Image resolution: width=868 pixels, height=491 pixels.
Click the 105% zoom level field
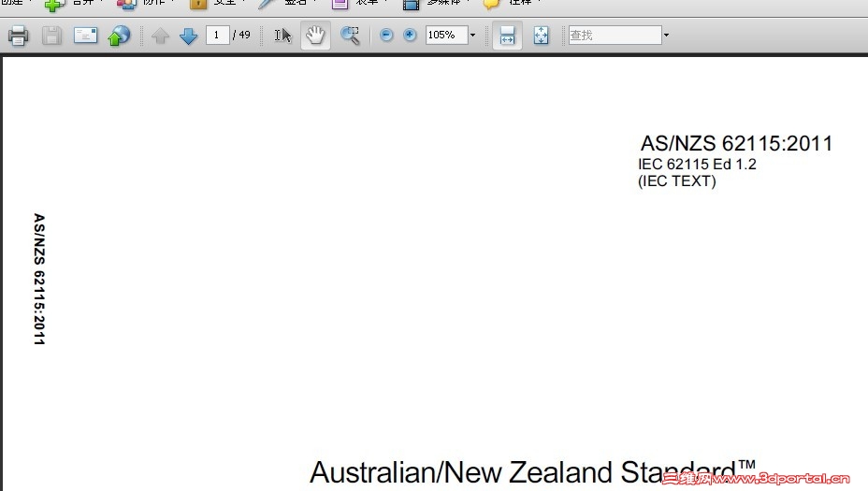[x=447, y=35]
